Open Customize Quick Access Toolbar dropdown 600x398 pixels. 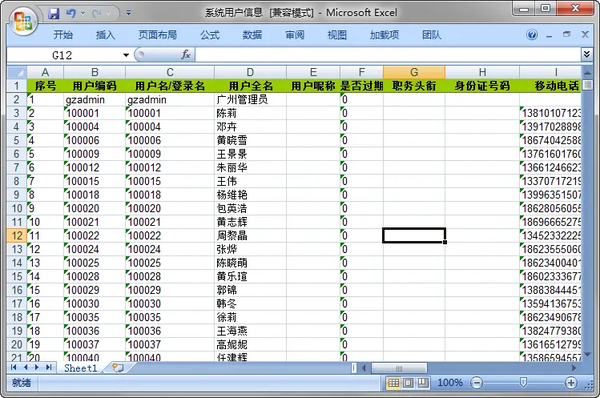[x=129, y=13]
